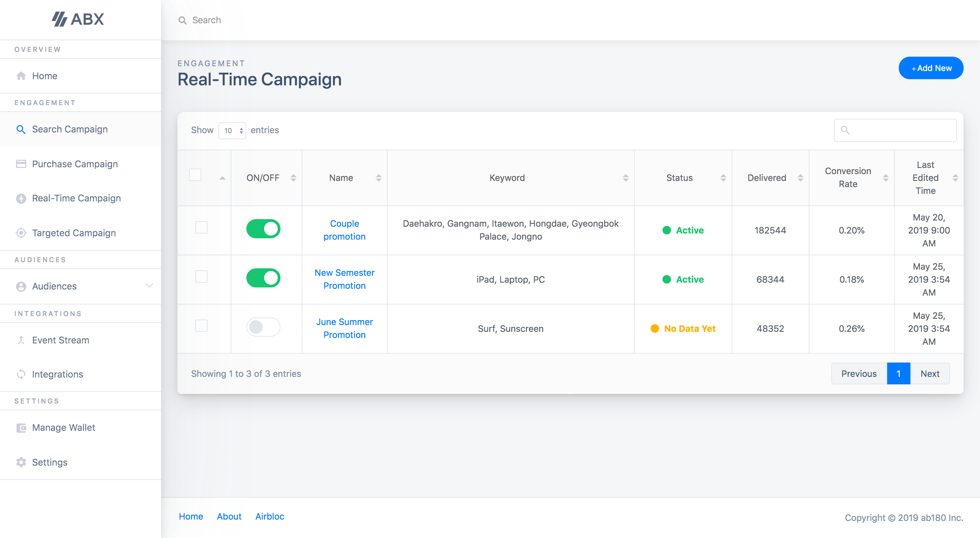Select page 1 in pagination
Screen dimensions: 980x538
[x=898, y=373]
